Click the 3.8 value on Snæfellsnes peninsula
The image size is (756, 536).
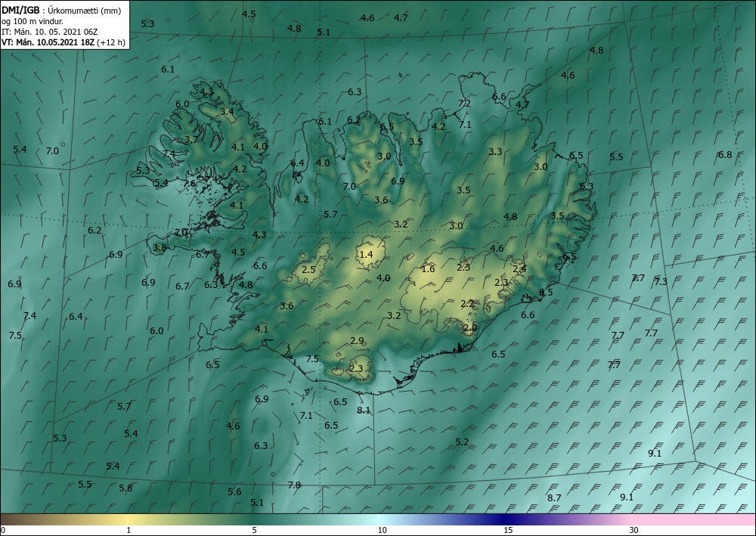pyautogui.click(x=160, y=248)
